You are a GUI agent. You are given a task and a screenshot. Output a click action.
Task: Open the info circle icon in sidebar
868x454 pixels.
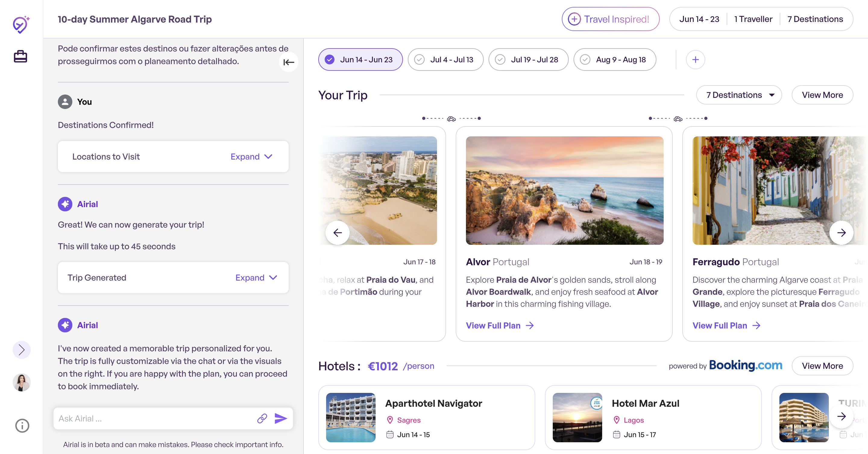pos(22,426)
